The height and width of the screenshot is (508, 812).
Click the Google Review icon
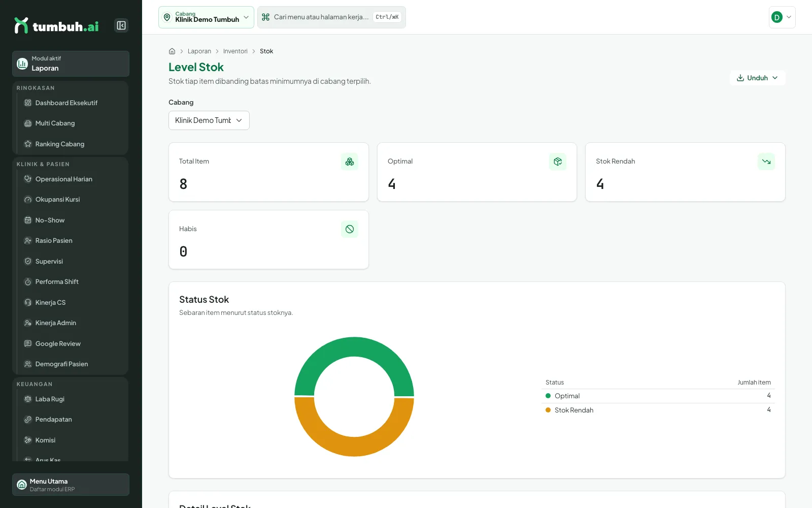[28, 344]
